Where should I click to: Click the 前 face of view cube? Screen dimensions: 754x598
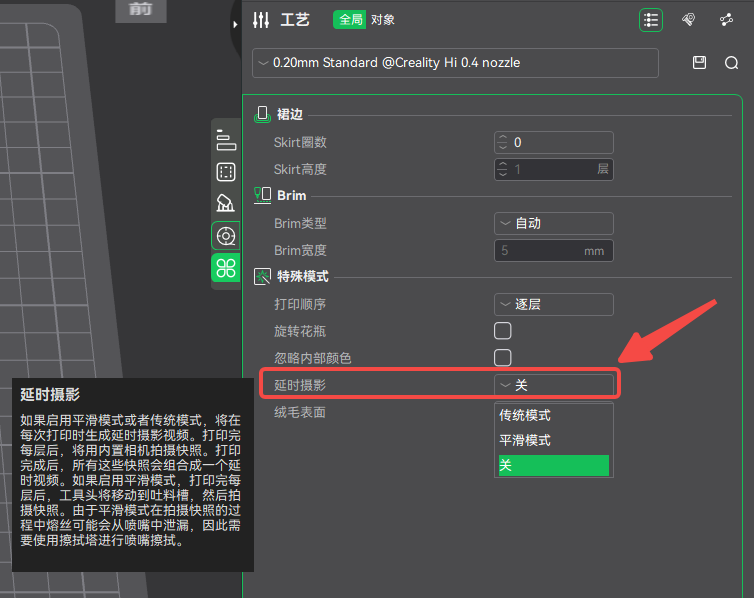point(141,10)
